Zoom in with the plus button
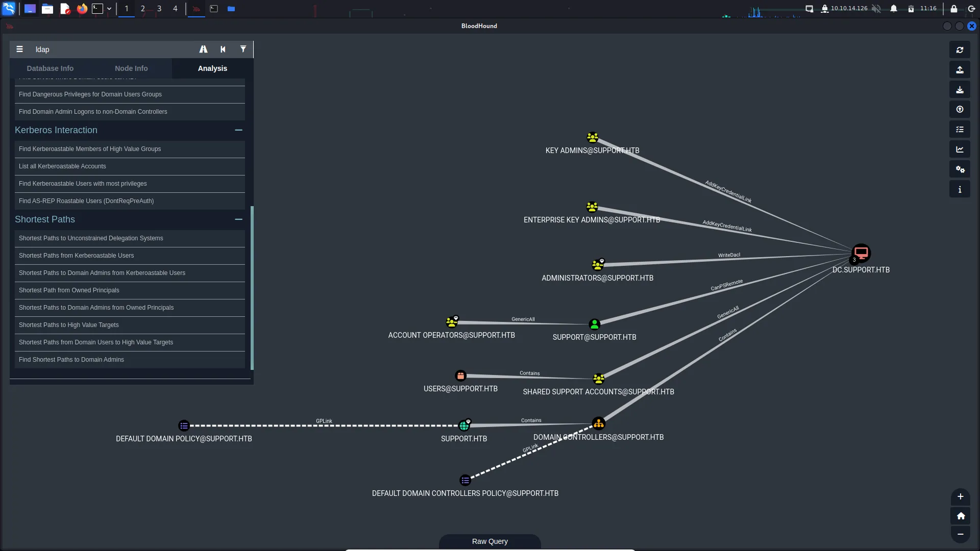Image resolution: width=980 pixels, height=551 pixels. click(960, 497)
